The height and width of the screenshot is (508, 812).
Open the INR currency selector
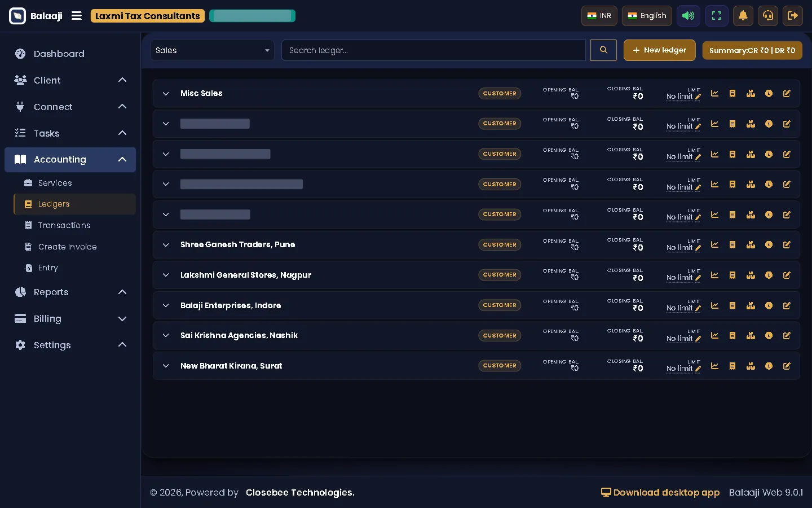click(x=599, y=16)
